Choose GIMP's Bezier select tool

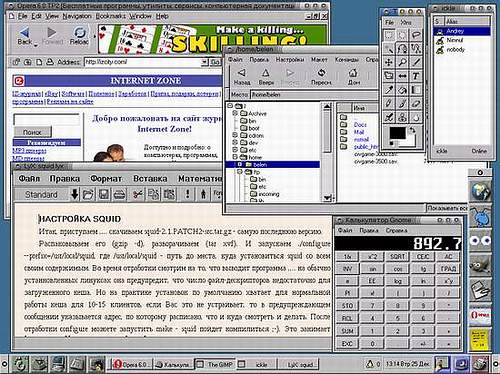[402, 49]
